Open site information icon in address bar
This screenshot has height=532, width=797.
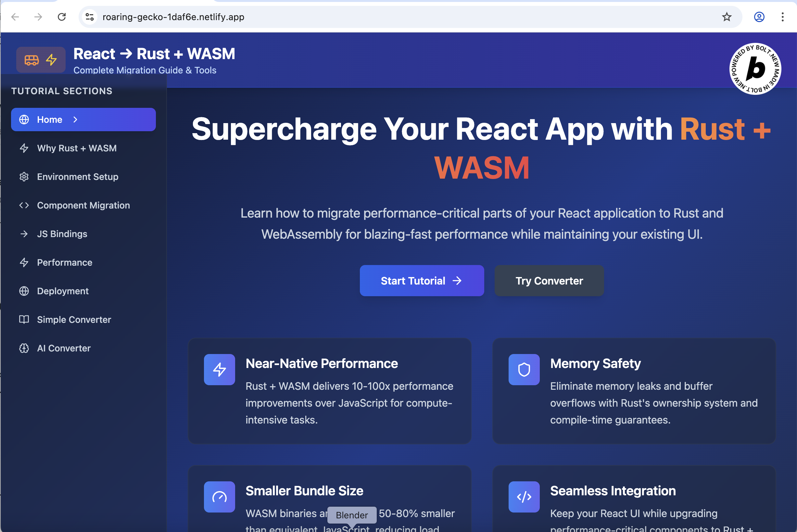pos(90,17)
